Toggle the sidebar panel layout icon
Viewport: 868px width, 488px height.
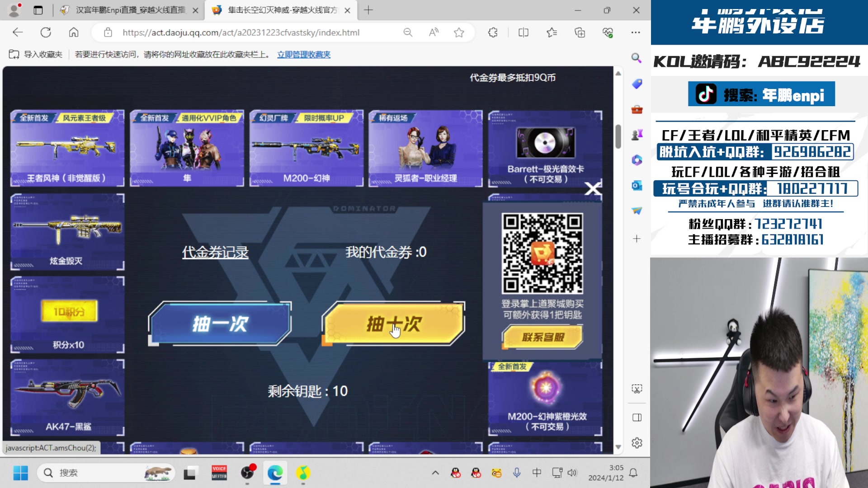coord(637,418)
